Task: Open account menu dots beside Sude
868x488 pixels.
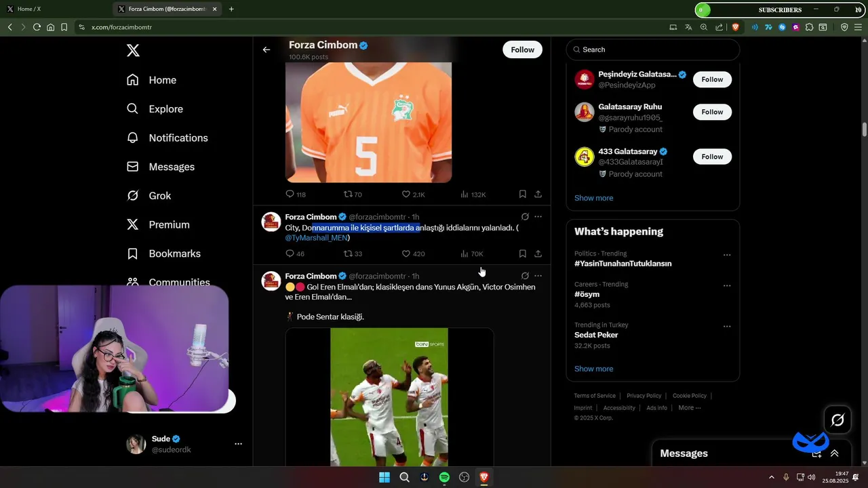Action: (x=238, y=444)
